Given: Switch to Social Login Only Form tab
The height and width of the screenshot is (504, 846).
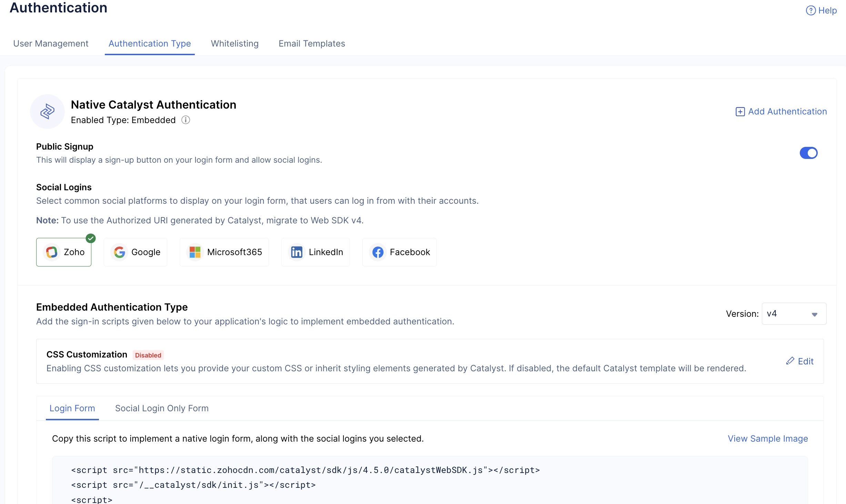Looking at the screenshot, I should (162, 408).
